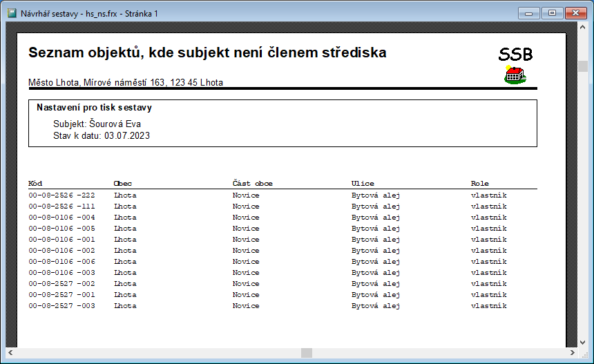
Task: Click the horizontal scrollbar left arrow
Action: click(11, 353)
